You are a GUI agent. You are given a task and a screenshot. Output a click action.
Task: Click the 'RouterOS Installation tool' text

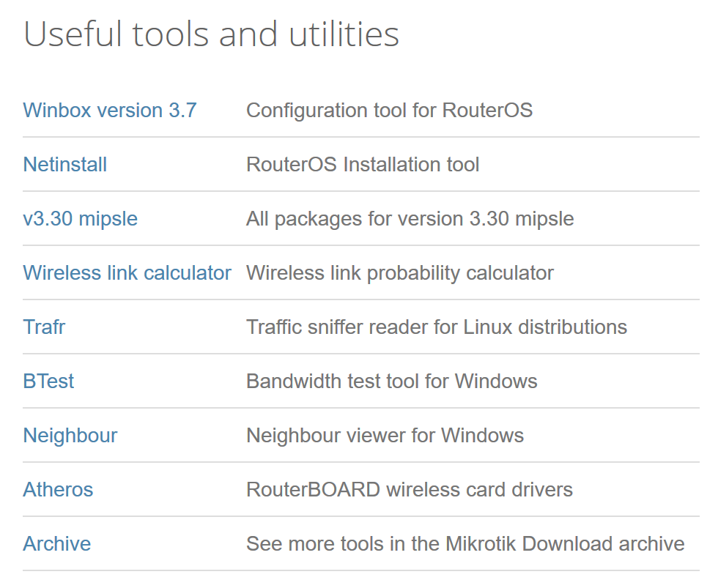pyautogui.click(x=363, y=164)
